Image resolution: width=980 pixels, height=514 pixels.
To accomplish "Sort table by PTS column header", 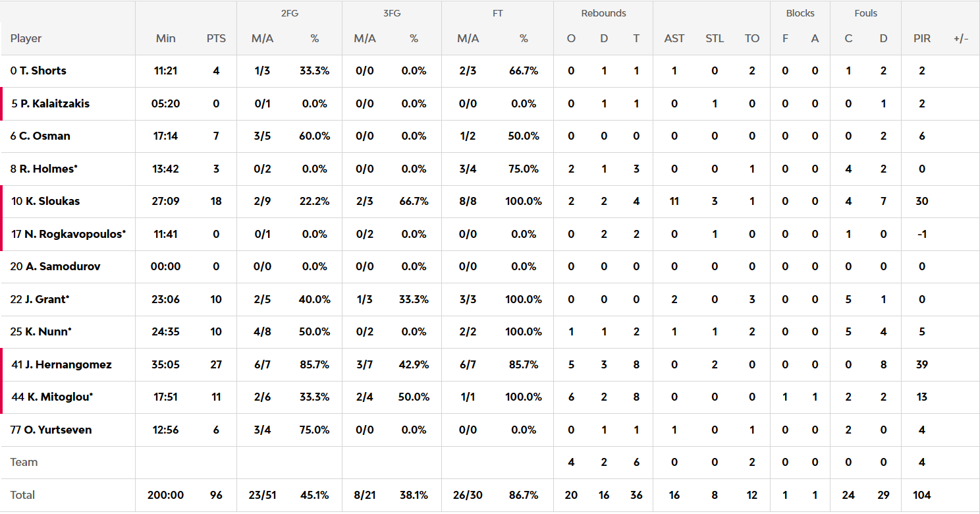I will point(216,38).
